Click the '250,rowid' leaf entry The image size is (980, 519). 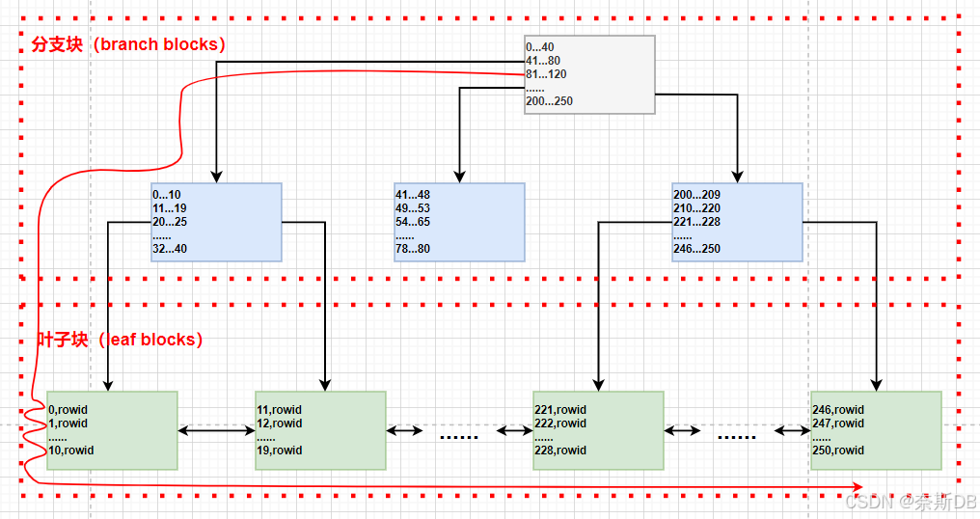pyautogui.click(x=838, y=451)
